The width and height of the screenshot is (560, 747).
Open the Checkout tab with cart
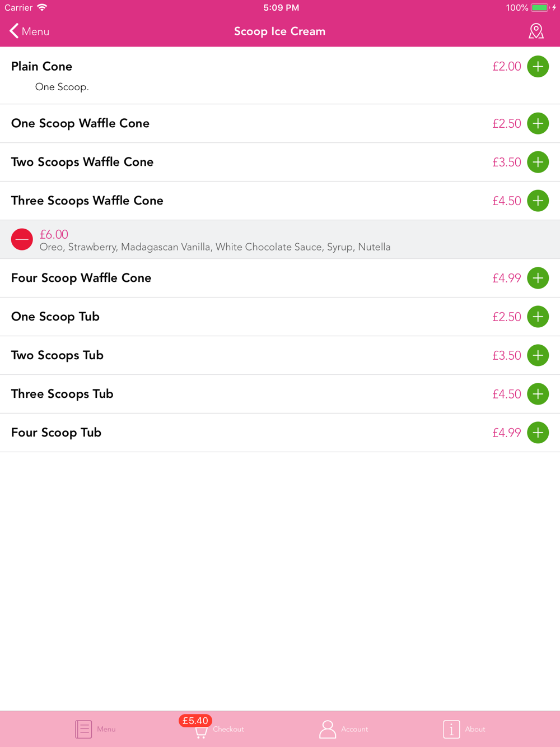[219, 729]
